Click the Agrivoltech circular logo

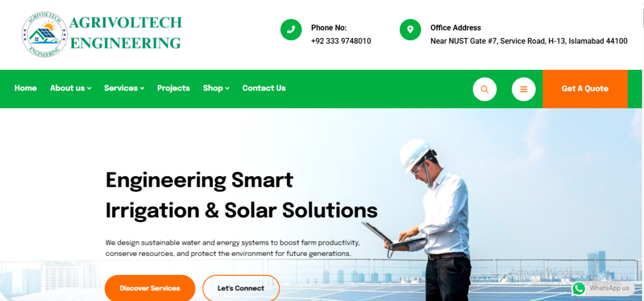pyautogui.click(x=45, y=35)
